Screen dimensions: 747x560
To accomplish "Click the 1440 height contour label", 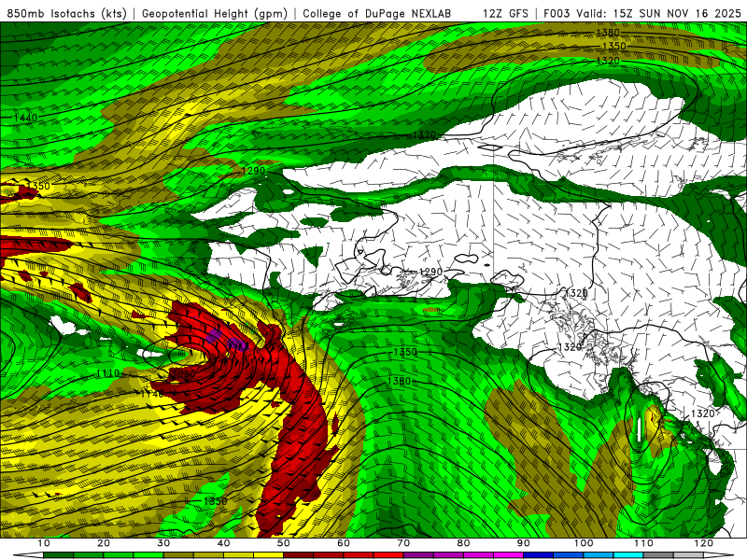I will coord(25,118).
